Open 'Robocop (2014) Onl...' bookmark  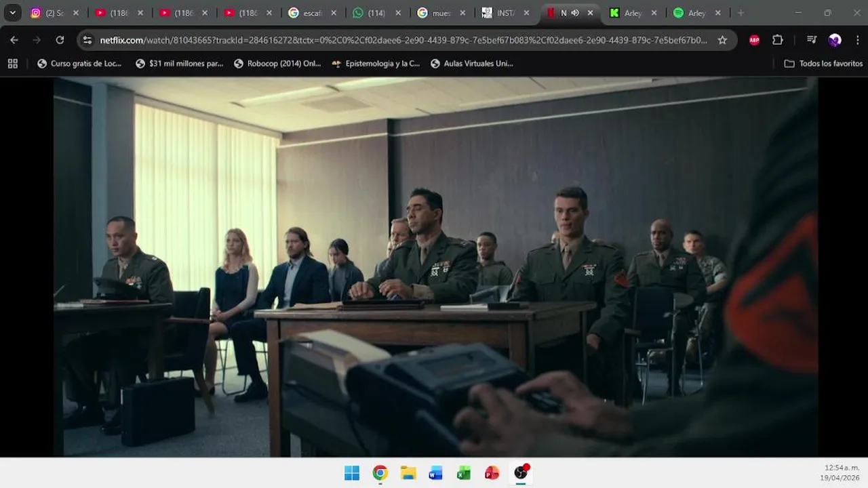pos(277,64)
